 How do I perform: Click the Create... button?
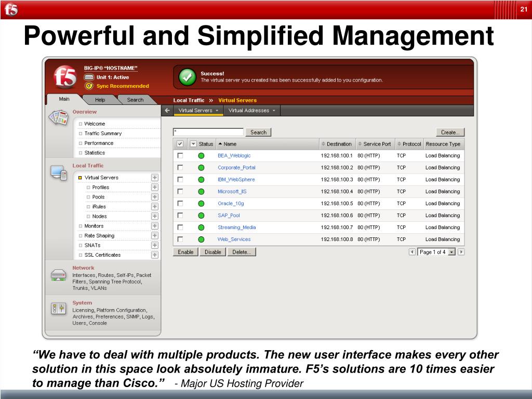[x=450, y=132]
